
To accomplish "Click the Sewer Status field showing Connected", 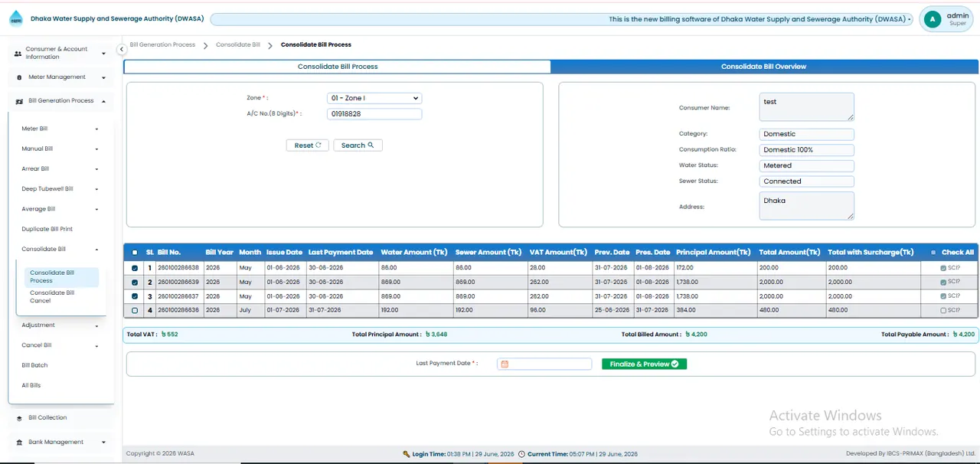I will [807, 181].
